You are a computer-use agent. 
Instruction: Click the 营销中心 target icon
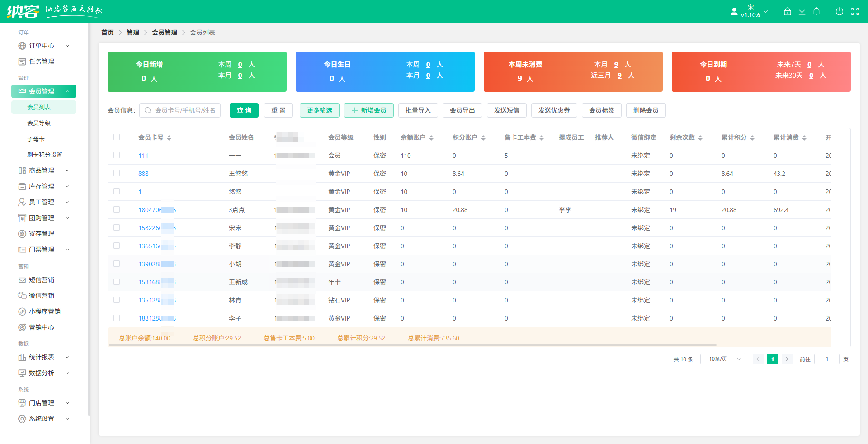point(22,327)
